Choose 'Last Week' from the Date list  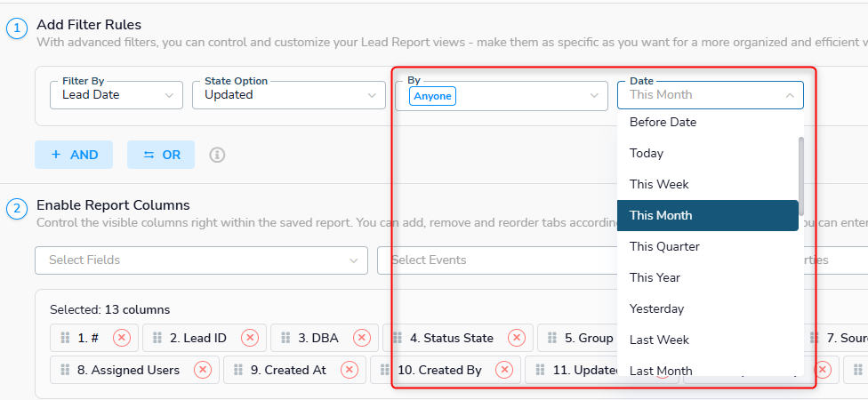[708, 340]
